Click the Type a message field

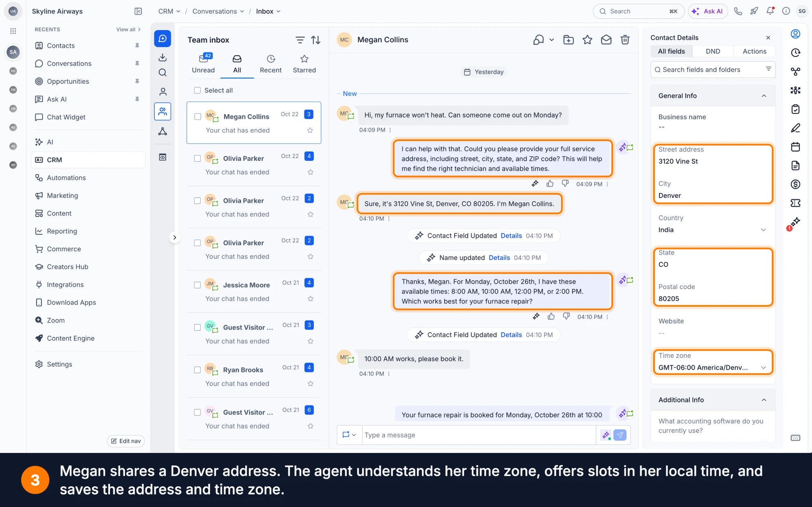click(479, 435)
